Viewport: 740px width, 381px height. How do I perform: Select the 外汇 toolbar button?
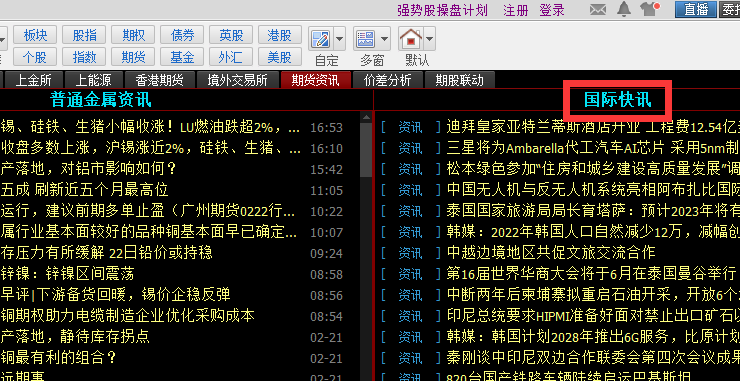tap(230, 57)
